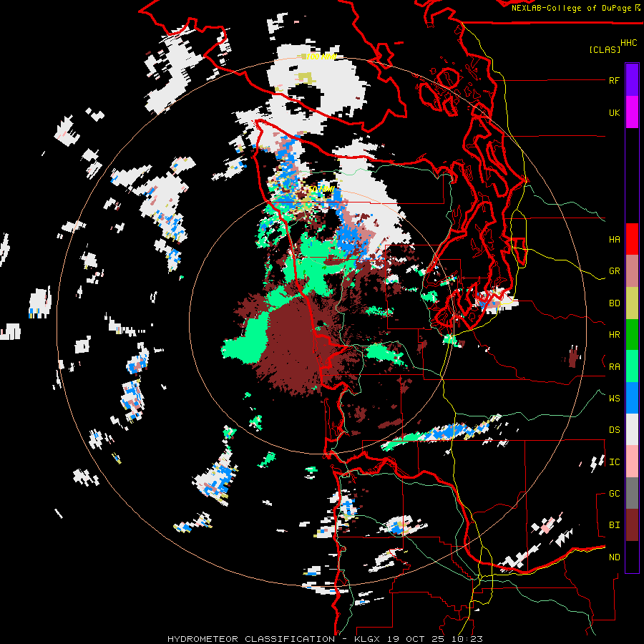
Task: Click the DS legend label text
Action: pos(614,430)
